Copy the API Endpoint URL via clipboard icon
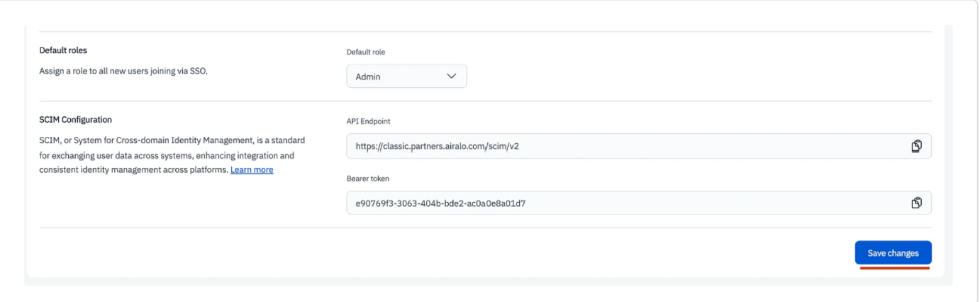Viewport: 980px width, 302px height. [916, 146]
